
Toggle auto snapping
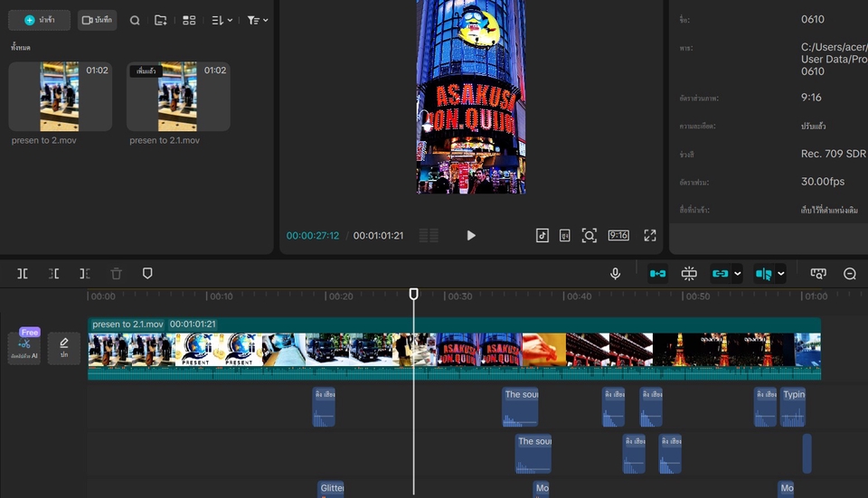tap(689, 273)
